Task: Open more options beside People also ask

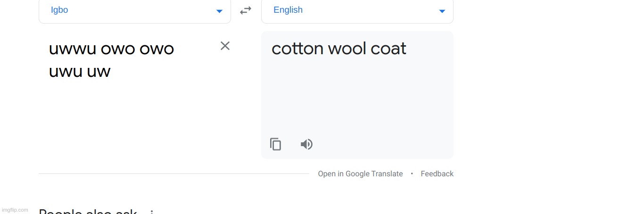Action: pos(152,212)
